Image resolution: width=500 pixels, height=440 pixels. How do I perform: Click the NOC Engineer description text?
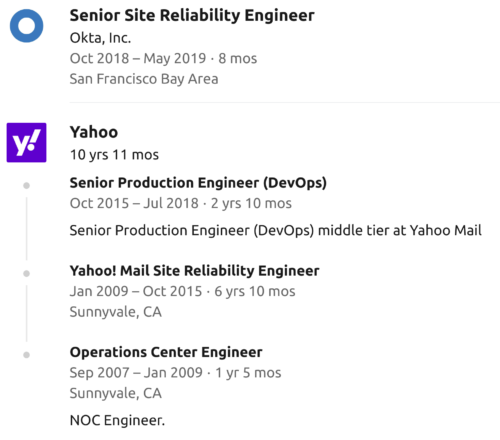click(117, 420)
